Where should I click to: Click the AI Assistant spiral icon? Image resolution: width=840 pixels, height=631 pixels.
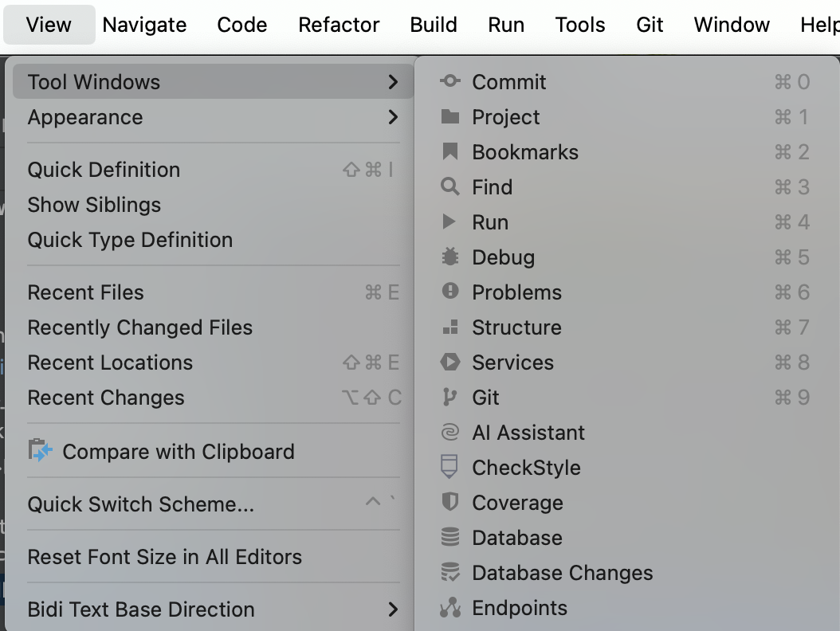450,432
